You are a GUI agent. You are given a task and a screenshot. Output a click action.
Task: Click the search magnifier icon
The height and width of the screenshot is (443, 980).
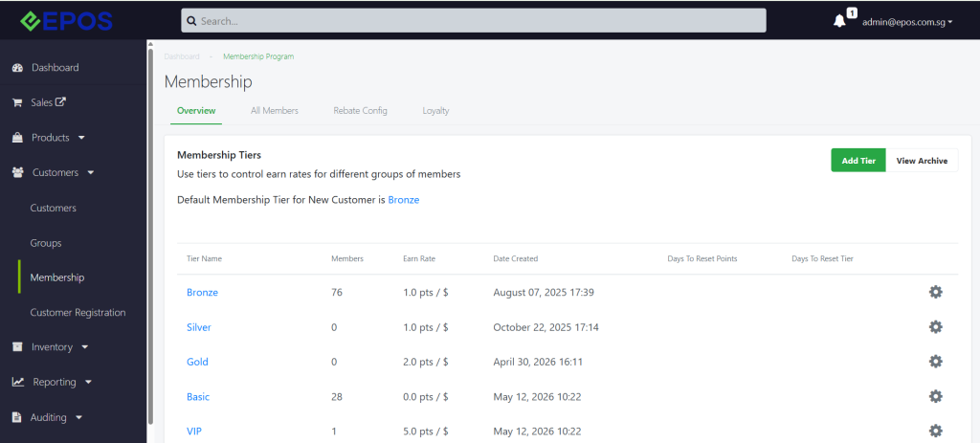click(x=191, y=21)
